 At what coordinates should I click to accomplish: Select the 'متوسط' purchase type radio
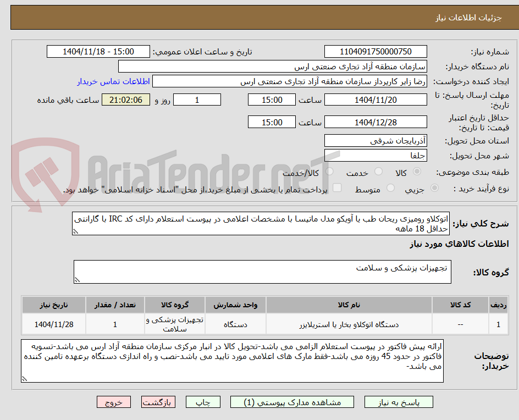click(390, 188)
